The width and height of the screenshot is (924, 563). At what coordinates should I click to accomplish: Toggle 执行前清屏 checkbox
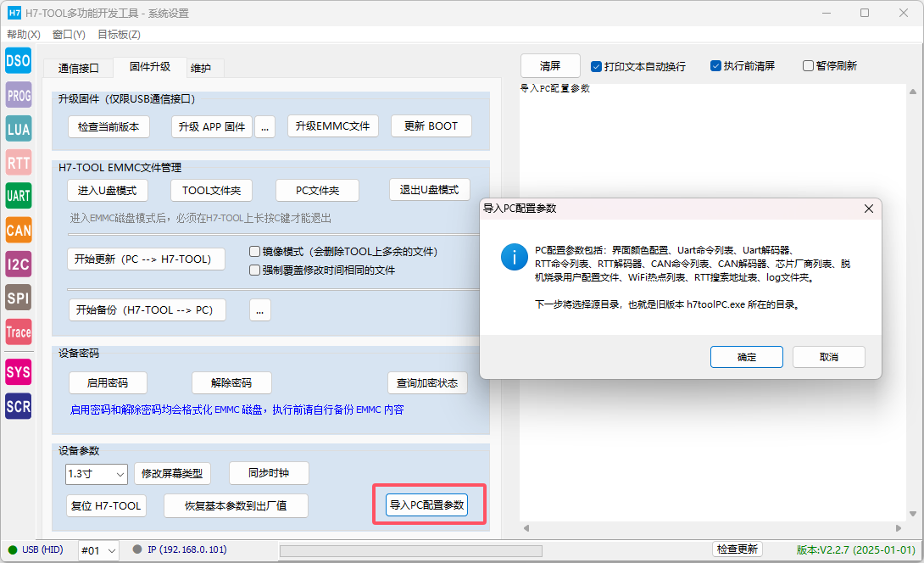pos(715,66)
